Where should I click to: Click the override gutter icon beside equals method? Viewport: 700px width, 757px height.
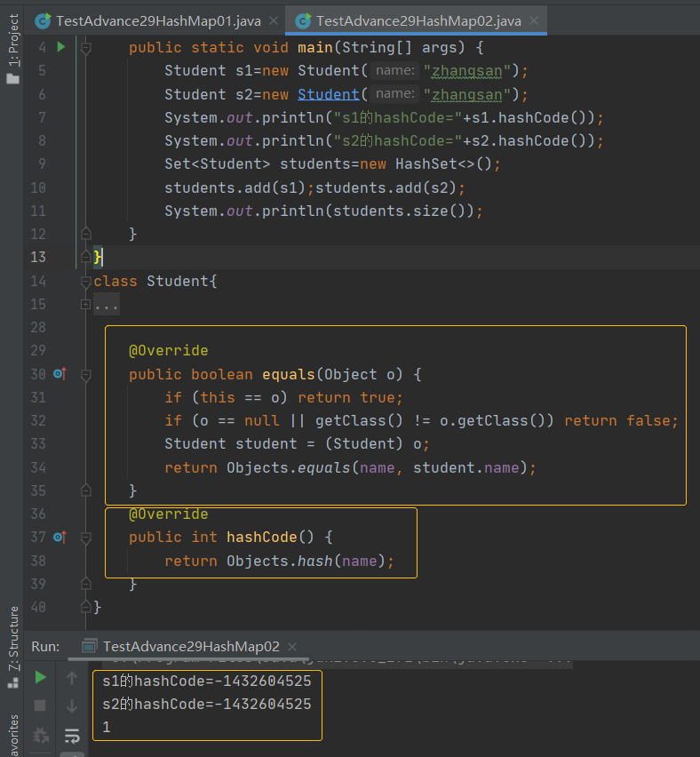(60, 374)
